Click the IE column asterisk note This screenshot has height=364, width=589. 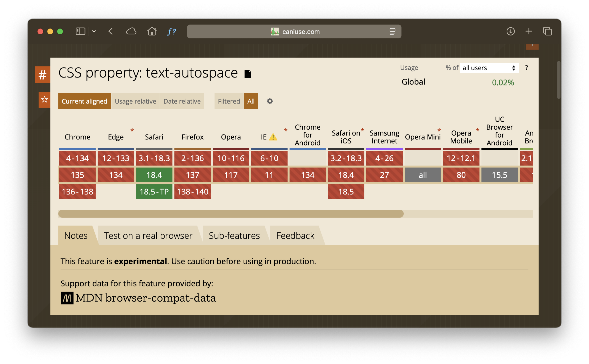286,131
